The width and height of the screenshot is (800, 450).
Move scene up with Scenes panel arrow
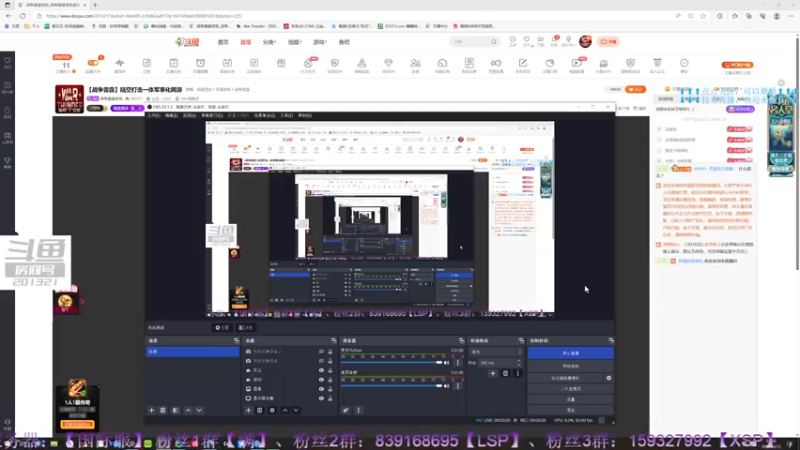[188, 410]
